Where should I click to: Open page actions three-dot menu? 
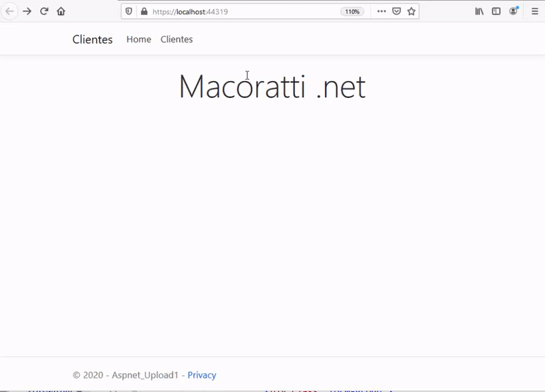tap(381, 12)
